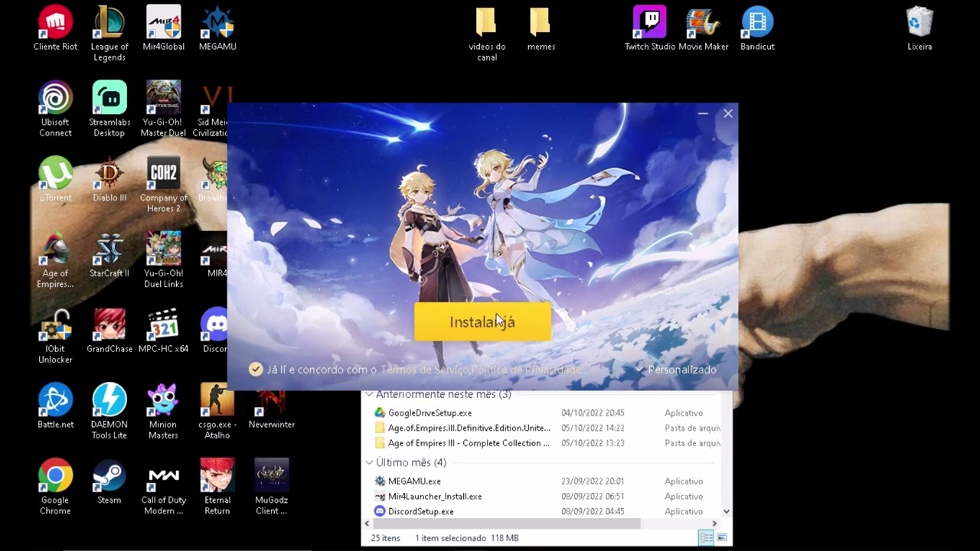Click the yellow 'Instalar já' button

click(482, 322)
